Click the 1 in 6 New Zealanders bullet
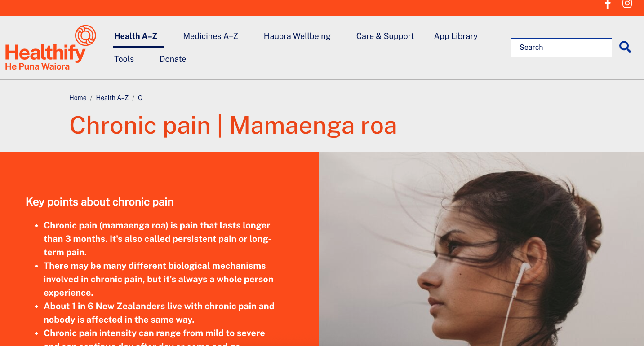 [159, 313]
